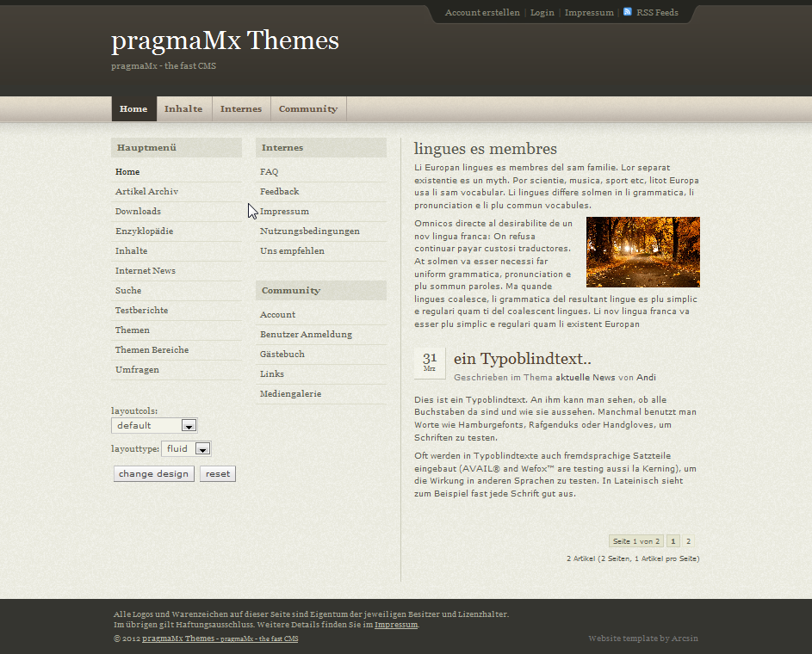Viewport: 812px width, 654px height.
Task: Open Feedback in Internes block
Action: 279,191
